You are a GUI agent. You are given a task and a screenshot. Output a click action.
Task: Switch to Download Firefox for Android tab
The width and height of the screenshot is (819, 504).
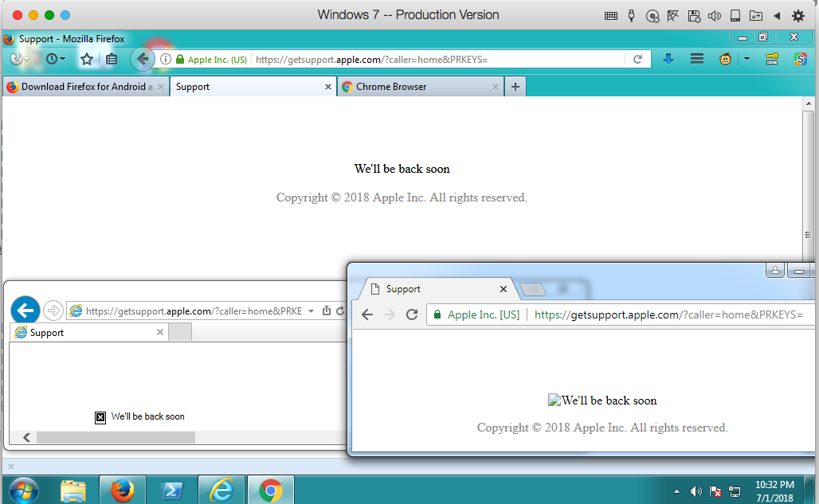[x=85, y=87]
